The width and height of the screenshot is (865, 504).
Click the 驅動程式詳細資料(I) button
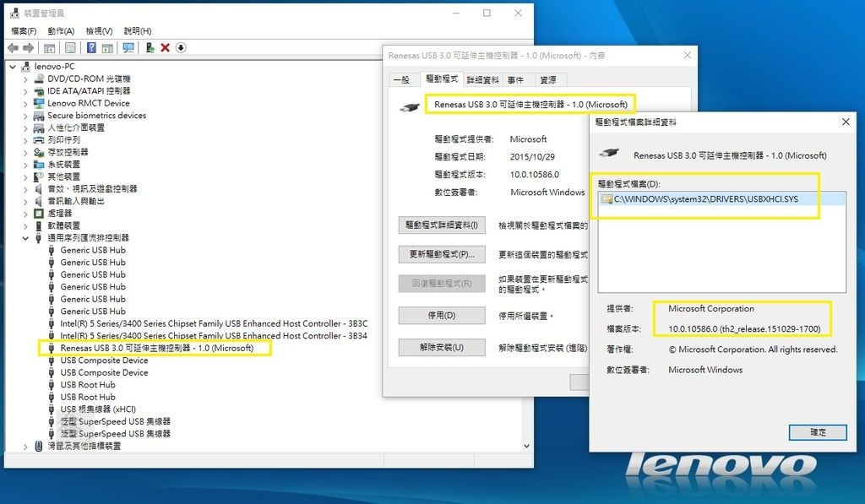click(442, 225)
